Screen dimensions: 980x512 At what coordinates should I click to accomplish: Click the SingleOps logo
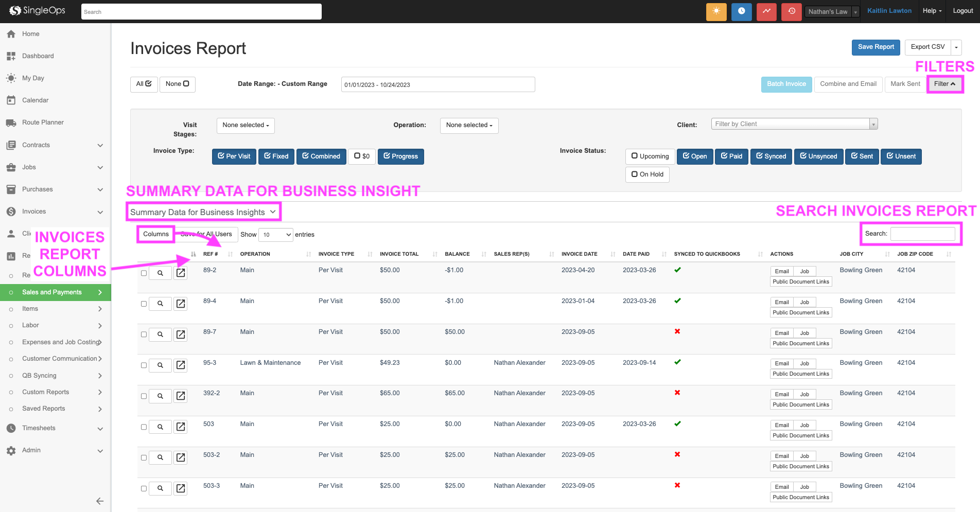click(x=38, y=11)
